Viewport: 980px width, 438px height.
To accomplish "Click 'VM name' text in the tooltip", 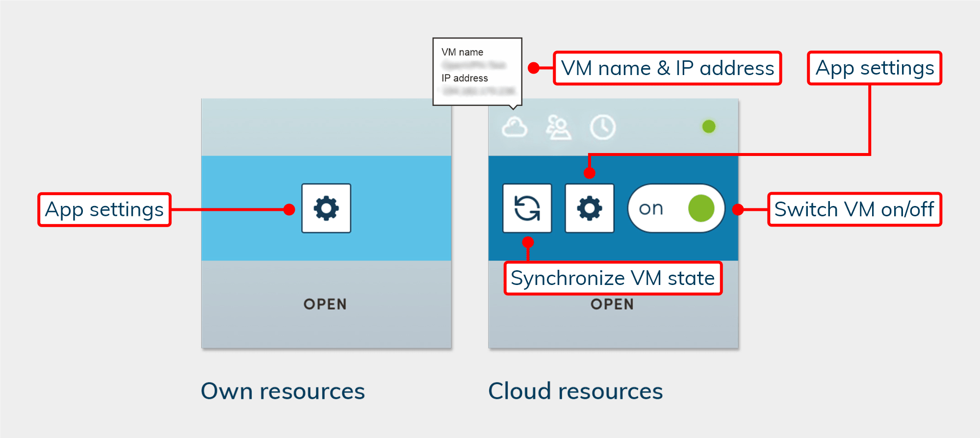I will pyautogui.click(x=462, y=52).
